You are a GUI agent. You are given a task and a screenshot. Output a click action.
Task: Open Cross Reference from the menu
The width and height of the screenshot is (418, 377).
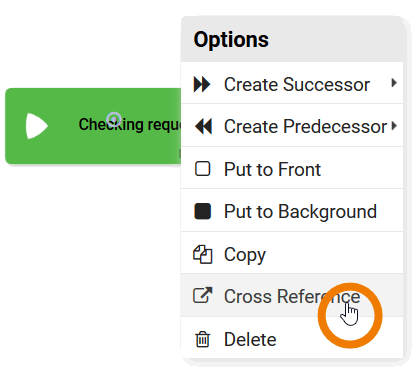tap(292, 295)
